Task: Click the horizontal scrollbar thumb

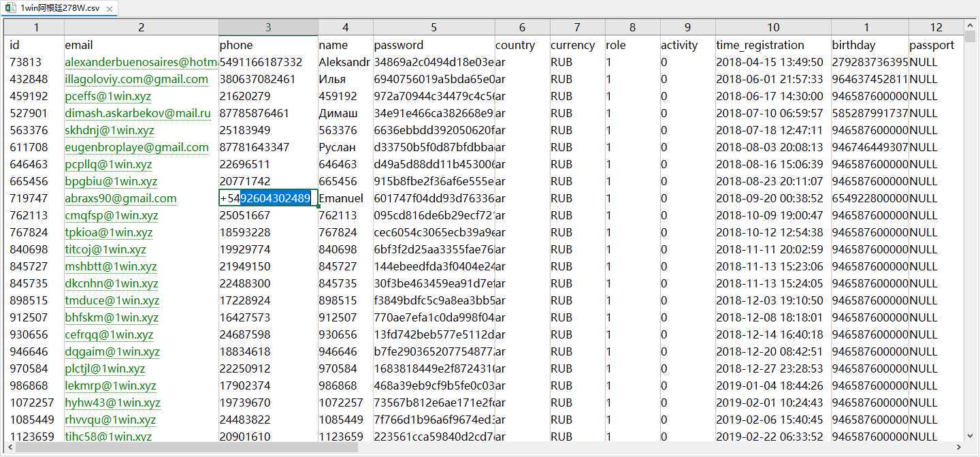Action: (x=186, y=447)
